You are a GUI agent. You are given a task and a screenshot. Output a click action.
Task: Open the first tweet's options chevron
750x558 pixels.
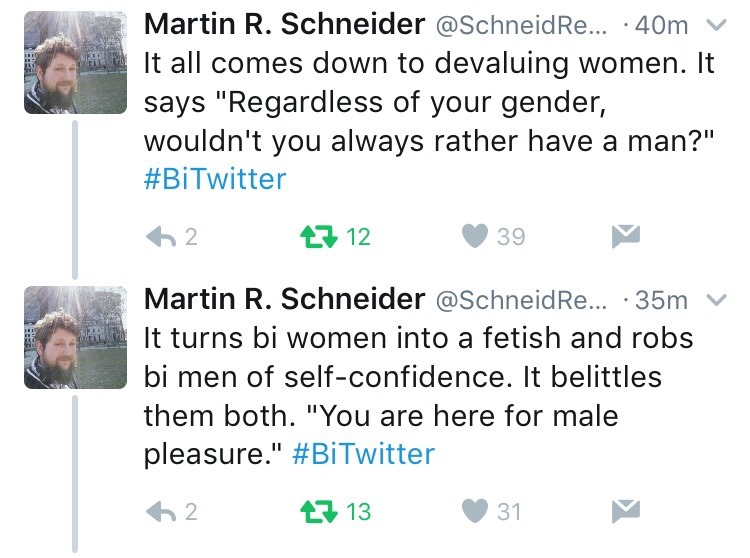(x=716, y=25)
